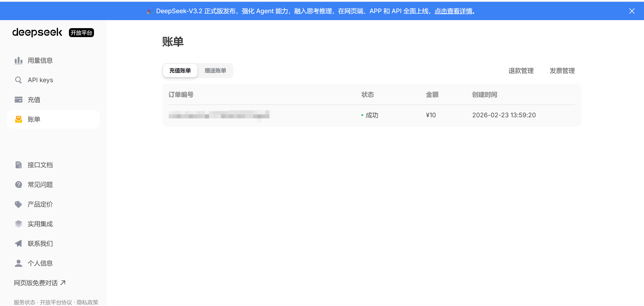The width and height of the screenshot is (644, 306).
Task: Click the 接口文档 document icon
Action: 19,165
